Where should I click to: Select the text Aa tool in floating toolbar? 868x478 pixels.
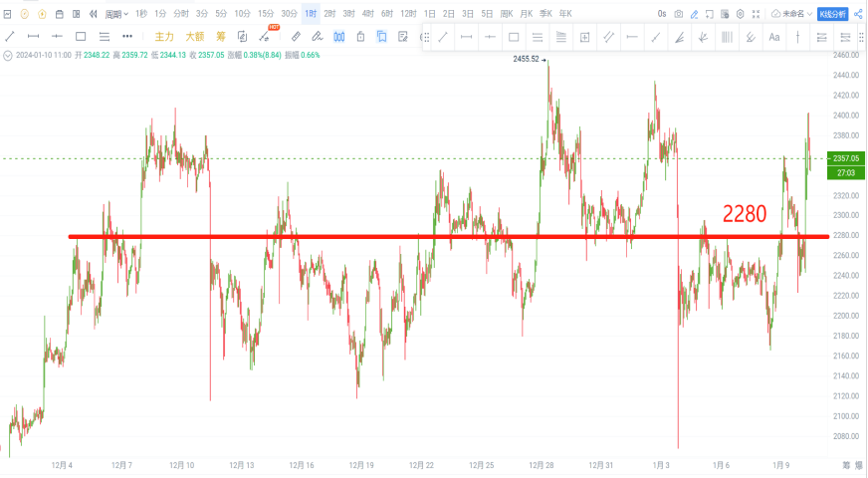point(774,37)
